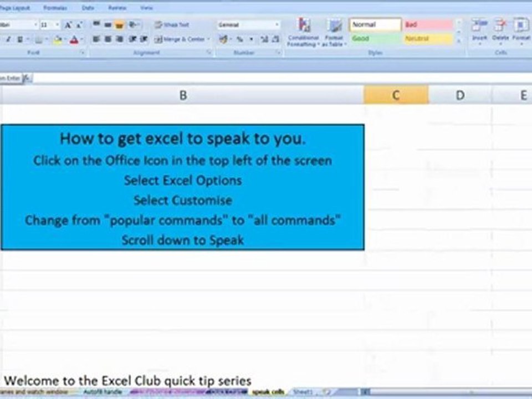
Task: Open the Font dialog launcher
Action: click(83, 53)
